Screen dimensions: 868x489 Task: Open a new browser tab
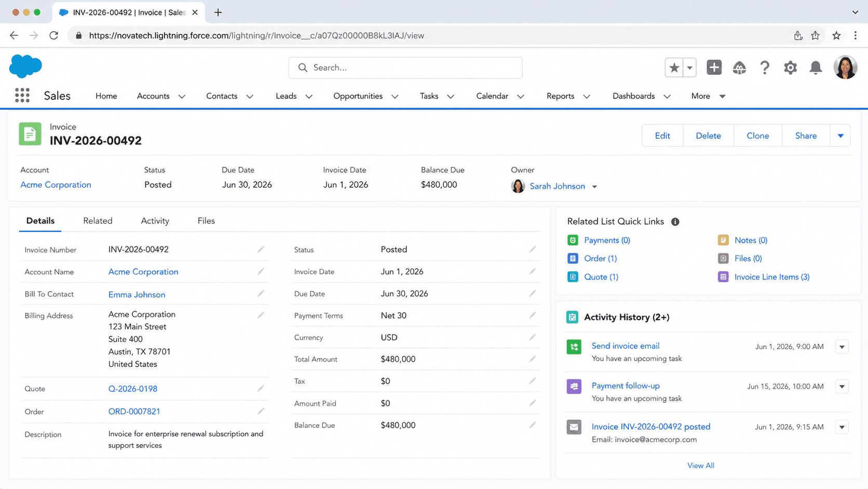[x=218, y=12]
